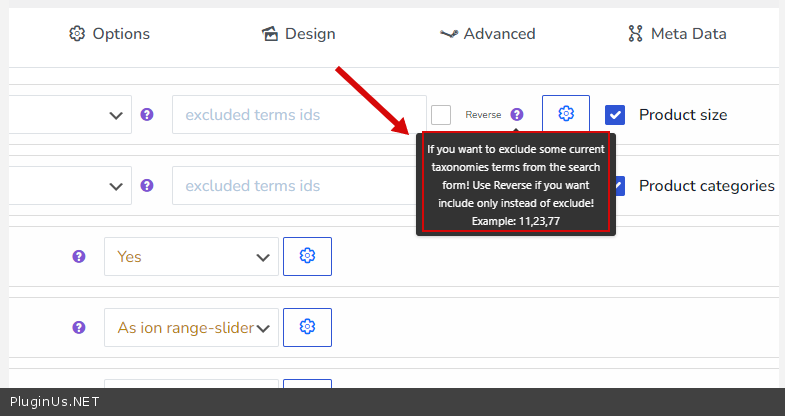Click gear button next to Yes dropdown
The height and width of the screenshot is (416, 785).
click(x=307, y=256)
